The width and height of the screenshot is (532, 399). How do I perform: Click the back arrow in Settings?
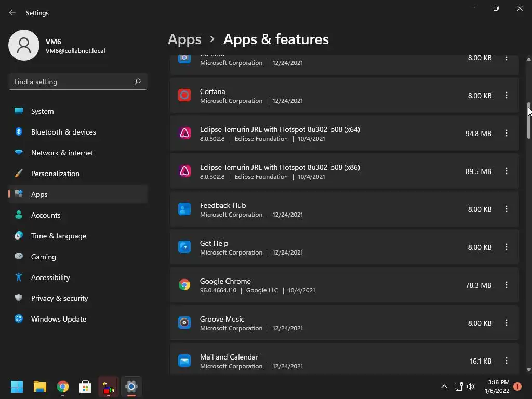point(12,12)
